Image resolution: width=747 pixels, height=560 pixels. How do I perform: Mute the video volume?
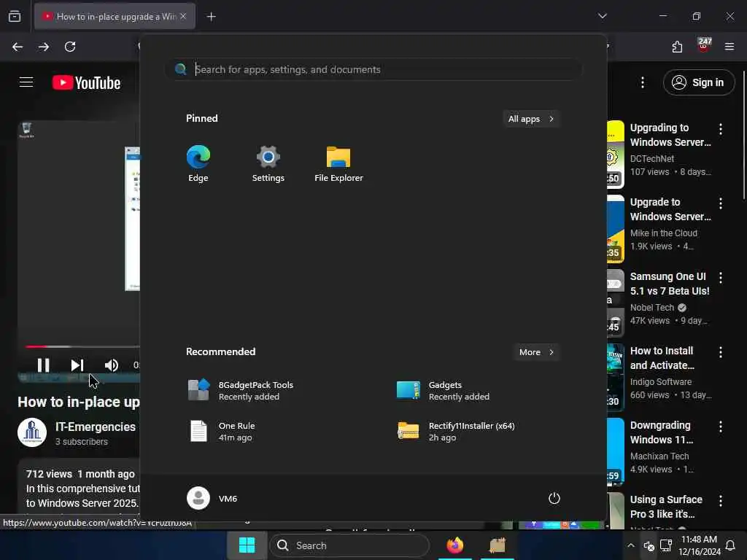pyautogui.click(x=111, y=365)
